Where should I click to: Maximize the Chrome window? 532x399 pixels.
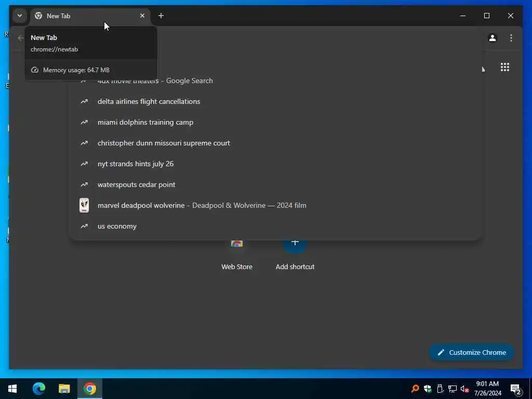[486, 16]
